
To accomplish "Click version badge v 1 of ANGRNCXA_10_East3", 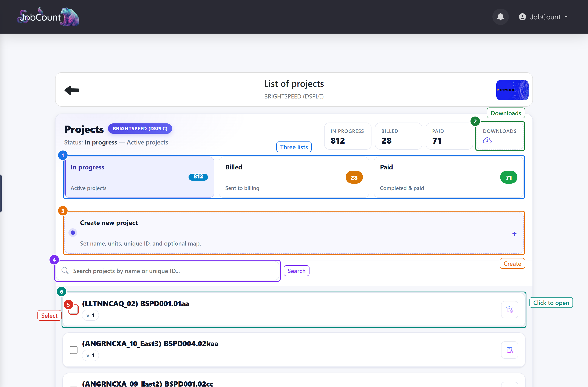I will click(90, 355).
